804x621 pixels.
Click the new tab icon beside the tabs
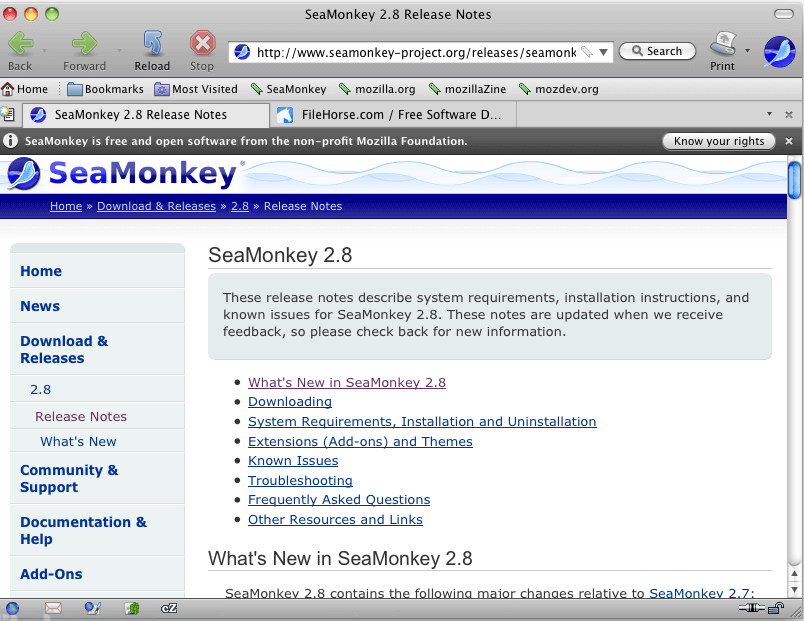[x=8, y=114]
